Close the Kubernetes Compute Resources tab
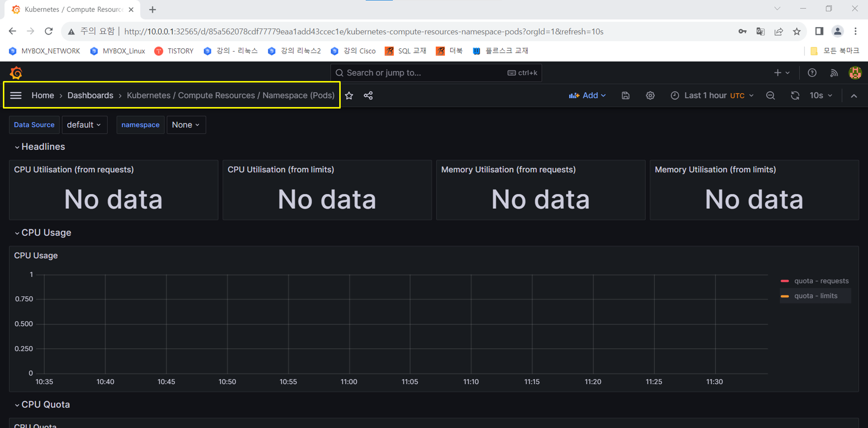 (131, 9)
